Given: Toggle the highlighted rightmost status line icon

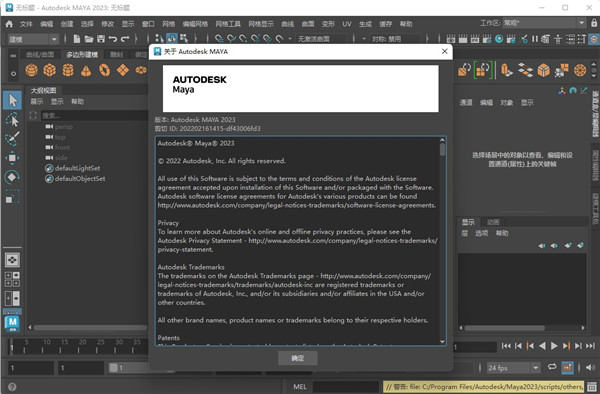Looking at the screenshot, I should [593, 39].
